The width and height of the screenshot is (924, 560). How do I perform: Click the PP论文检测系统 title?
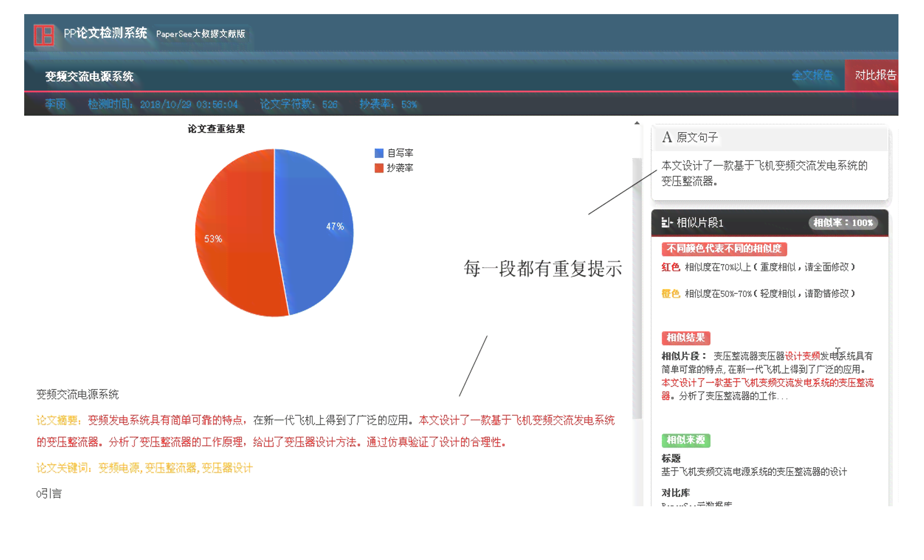pos(106,33)
